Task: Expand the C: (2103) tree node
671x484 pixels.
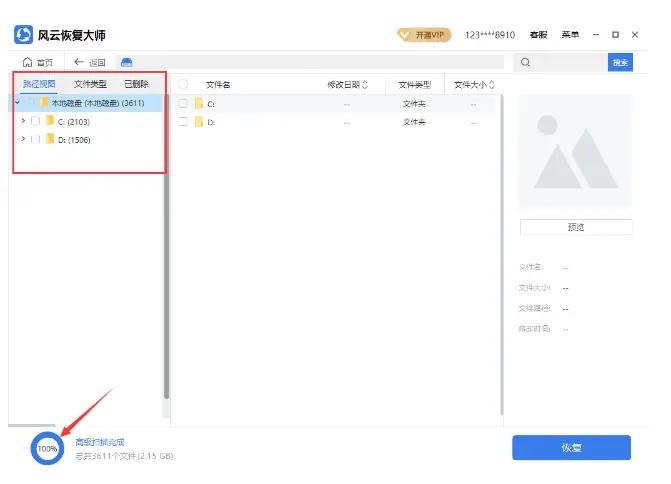Action: coord(23,121)
